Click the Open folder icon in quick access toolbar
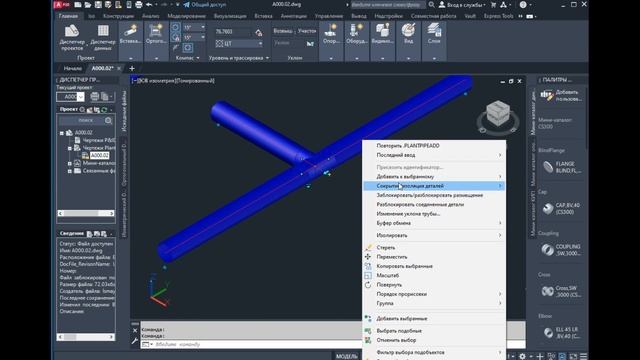 [87, 5]
